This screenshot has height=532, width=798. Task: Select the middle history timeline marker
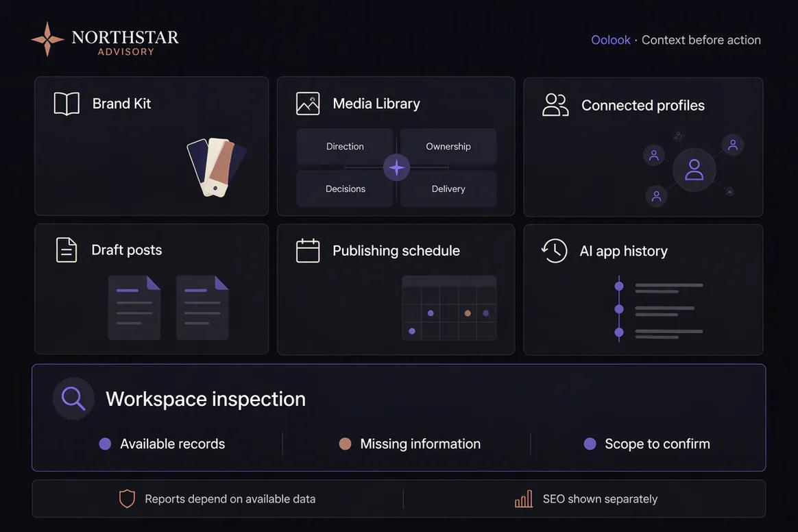[619, 309]
